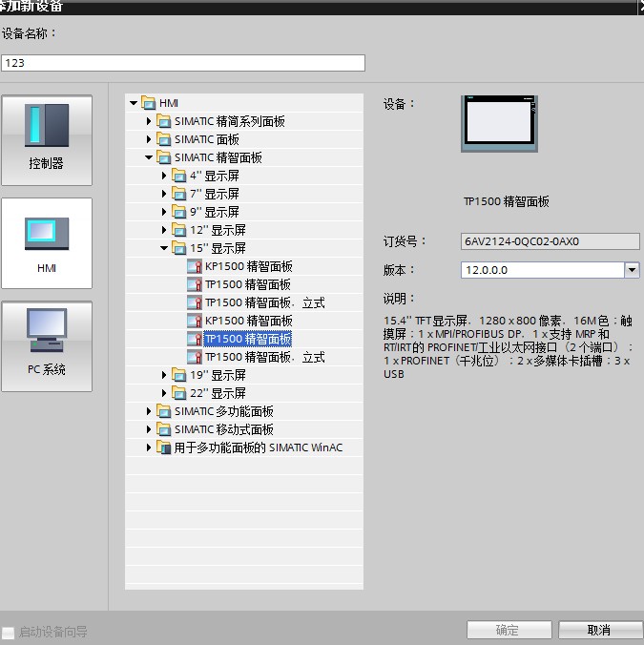This screenshot has width=644, height=645.
Task: Click folder icon of SIMATIC 多功能面板
Action: click(x=164, y=411)
